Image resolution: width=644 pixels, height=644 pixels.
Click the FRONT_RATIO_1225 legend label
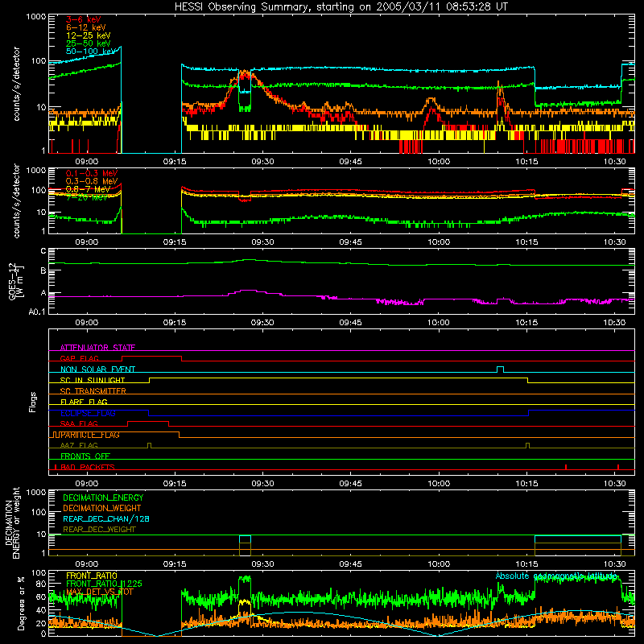click(x=104, y=584)
